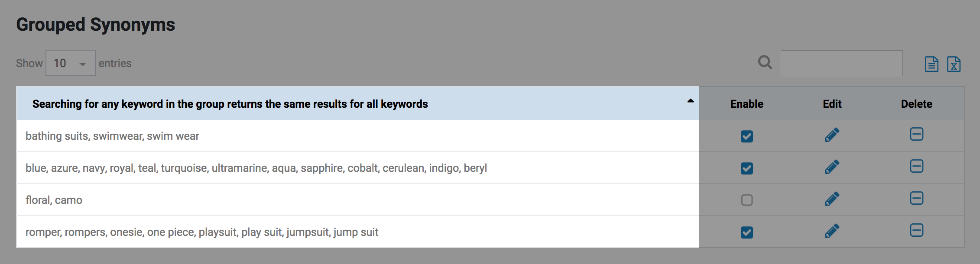
Task: Toggle sort arrow on keyword column
Action: pyautogui.click(x=691, y=101)
